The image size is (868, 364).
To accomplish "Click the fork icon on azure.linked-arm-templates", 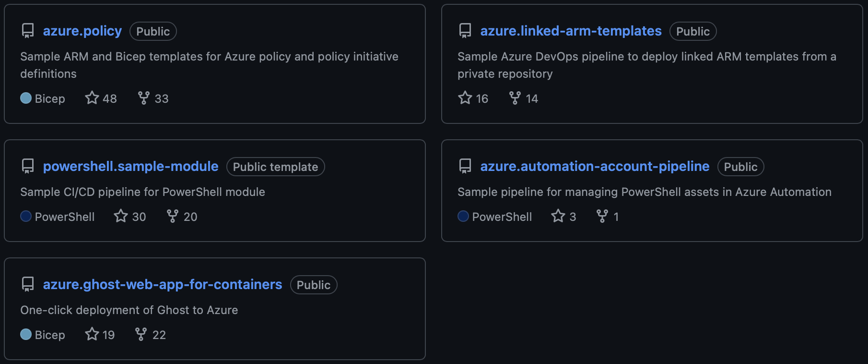I will pos(514,98).
